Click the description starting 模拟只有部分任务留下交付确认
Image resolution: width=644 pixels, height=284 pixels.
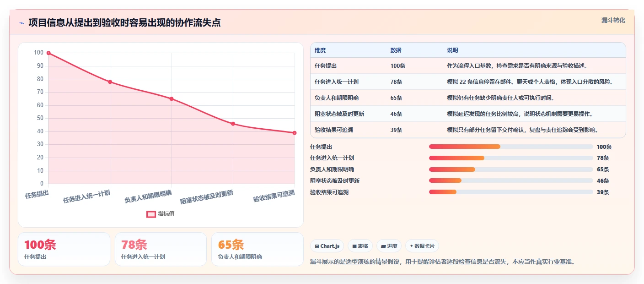pos(522,130)
